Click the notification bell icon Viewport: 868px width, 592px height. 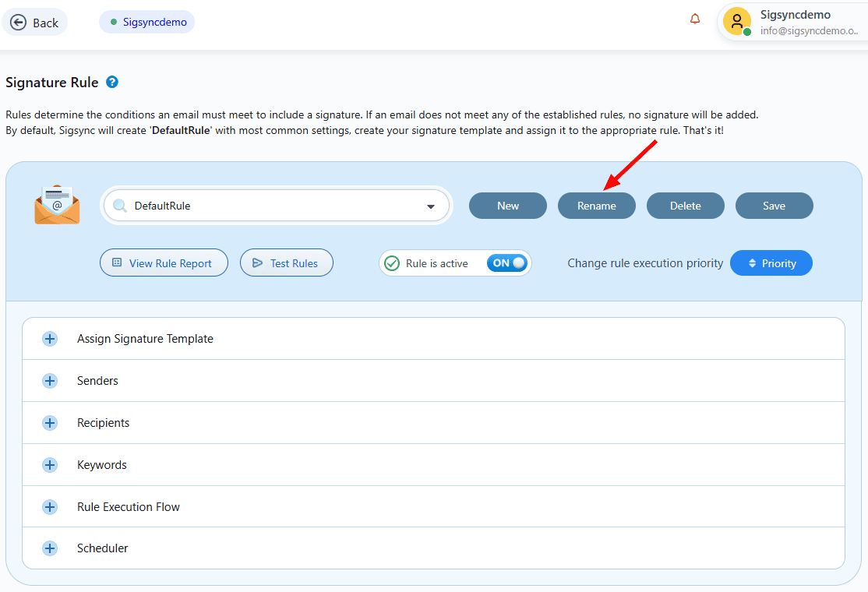click(x=695, y=19)
